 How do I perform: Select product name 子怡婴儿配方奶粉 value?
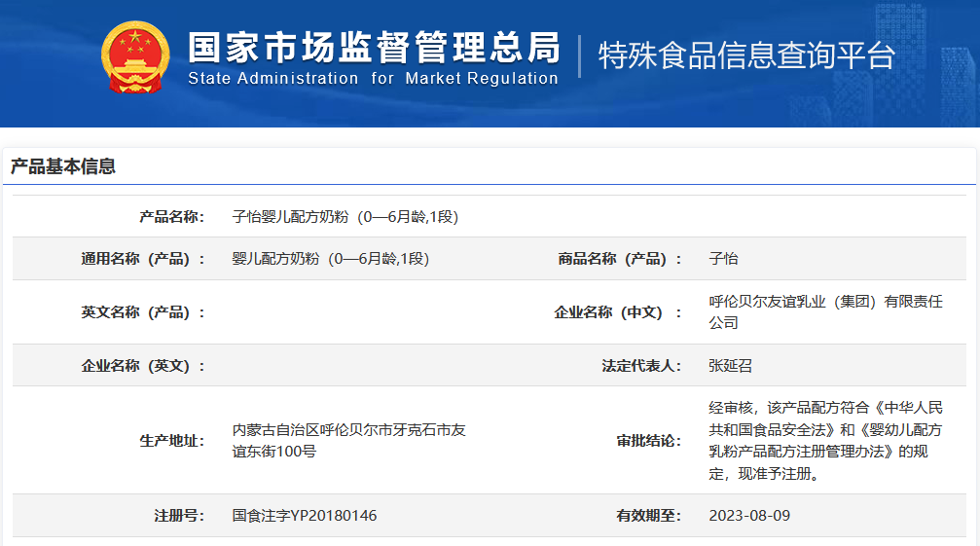[x=345, y=217]
